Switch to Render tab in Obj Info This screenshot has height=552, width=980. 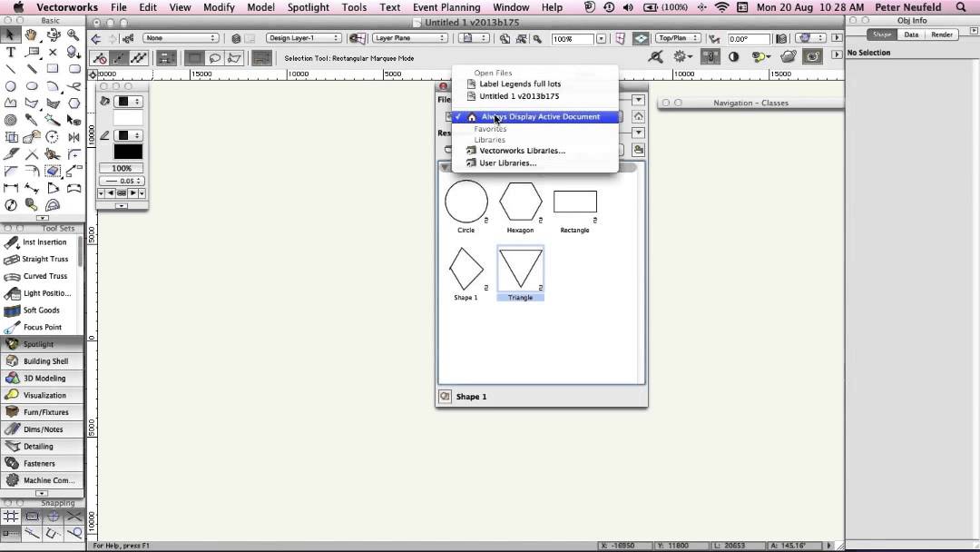click(x=942, y=34)
